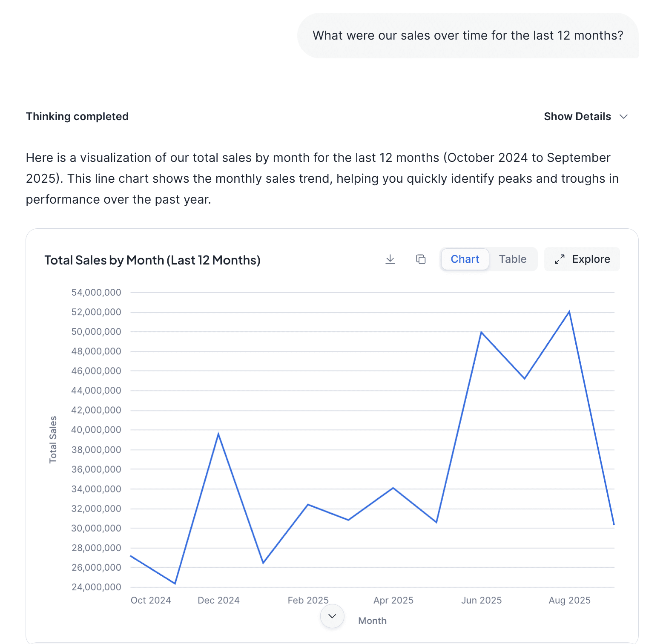Click the August 2025 peak on the line
Screen dimensions: 666x644
tap(569, 312)
